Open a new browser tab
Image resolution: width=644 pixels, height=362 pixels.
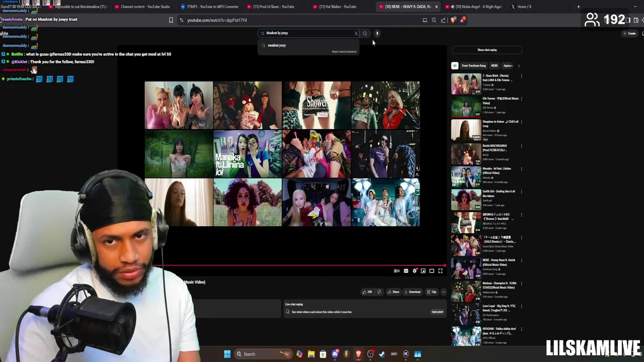(x=578, y=7)
